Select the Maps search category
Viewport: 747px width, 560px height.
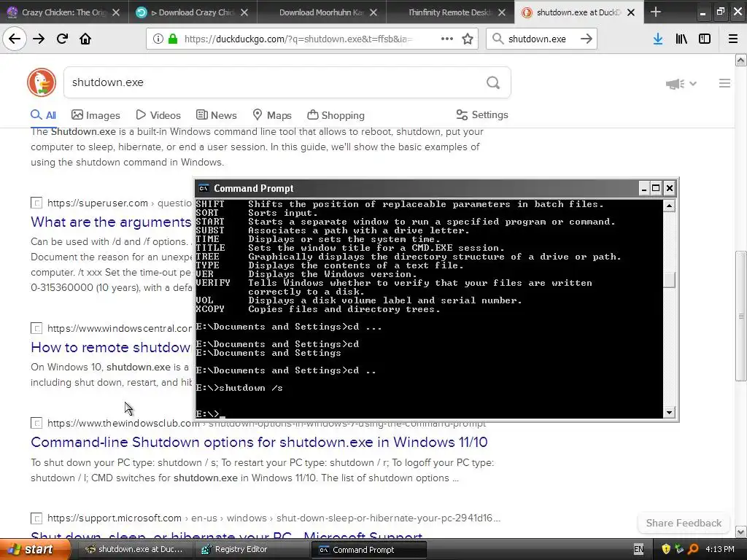[272, 115]
